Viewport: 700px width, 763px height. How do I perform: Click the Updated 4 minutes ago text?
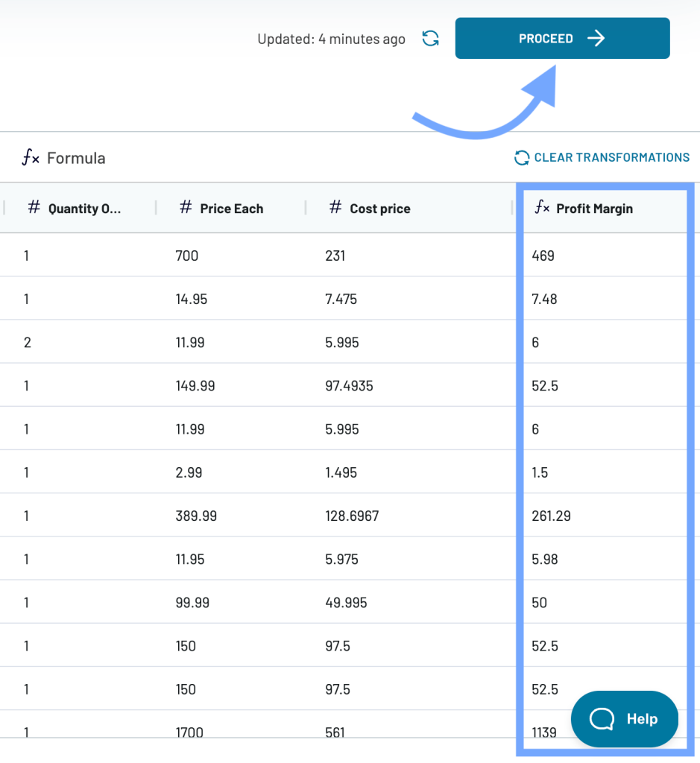point(331,39)
